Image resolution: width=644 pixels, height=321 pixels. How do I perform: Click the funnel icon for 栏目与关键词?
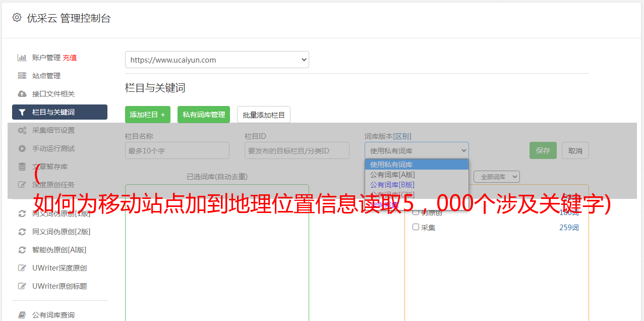(x=22, y=112)
